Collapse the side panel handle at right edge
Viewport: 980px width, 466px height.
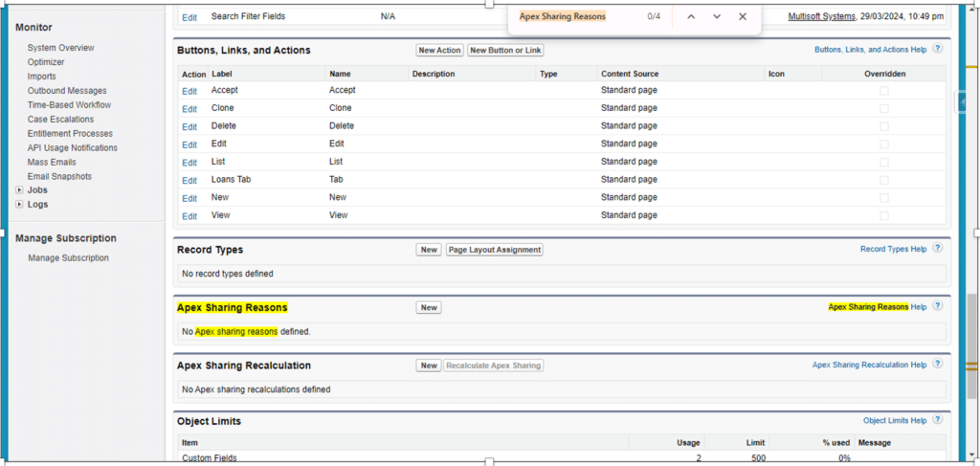tap(961, 101)
